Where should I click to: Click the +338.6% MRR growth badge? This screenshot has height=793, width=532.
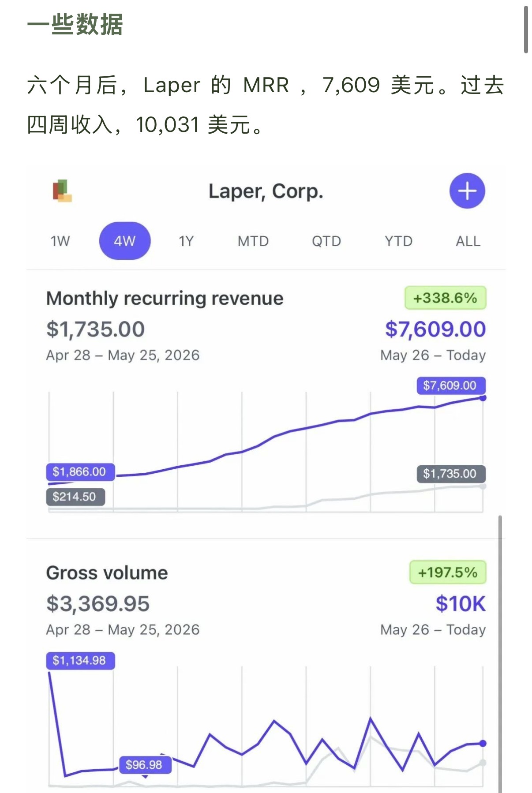tap(446, 298)
